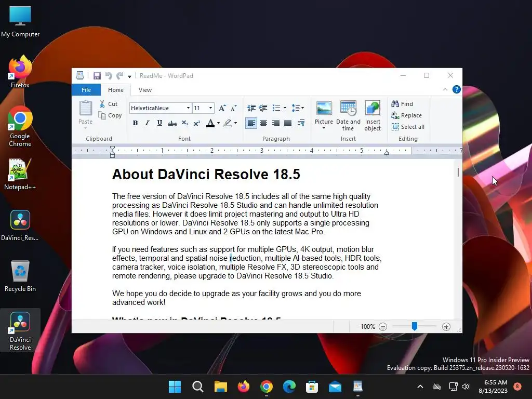The width and height of the screenshot is (532, 399).
Task: Select the Notepad++ desktop icon
Action: click(20, 175)
